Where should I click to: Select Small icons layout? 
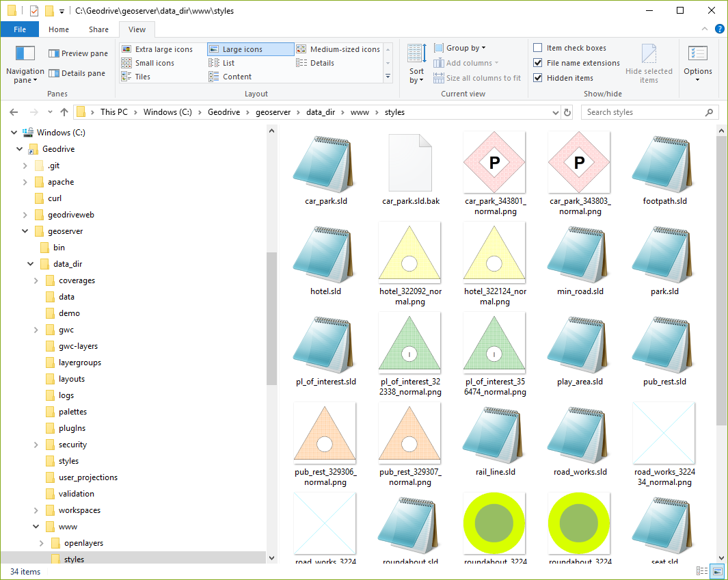pos(148,63)
